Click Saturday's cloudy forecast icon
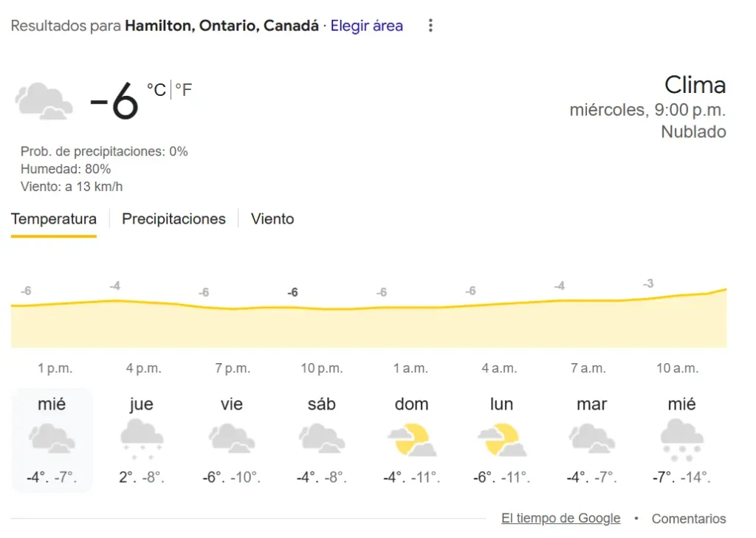Image resolution: width=756 pixels, height=538 pixels. point(322,438)
